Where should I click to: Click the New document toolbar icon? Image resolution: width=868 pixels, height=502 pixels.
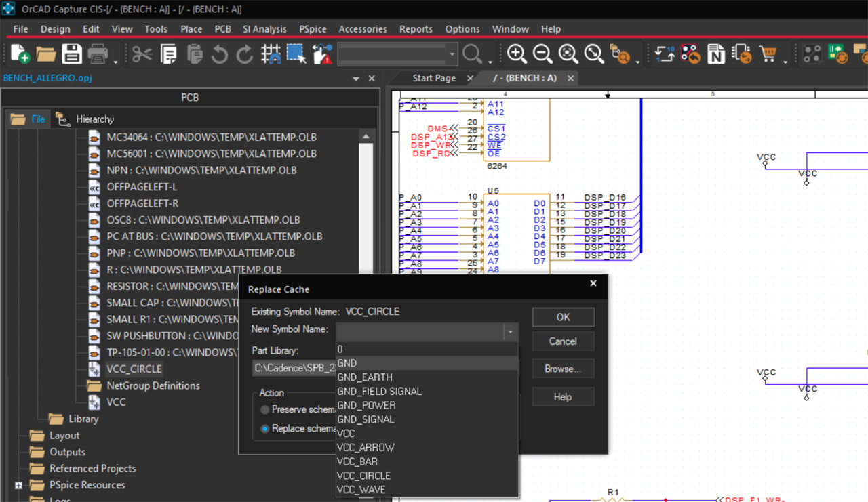tap(20, 54)
